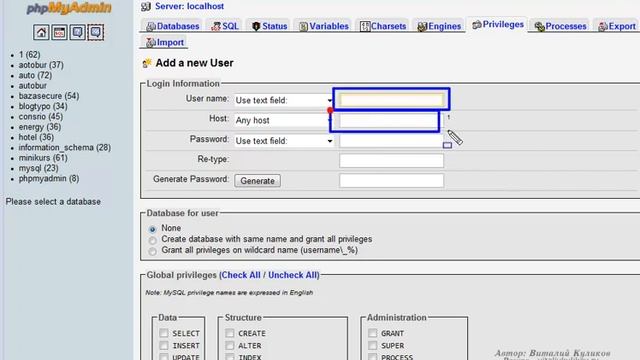
Task: Click the Add a new User star icon
Action: point(147,63)
